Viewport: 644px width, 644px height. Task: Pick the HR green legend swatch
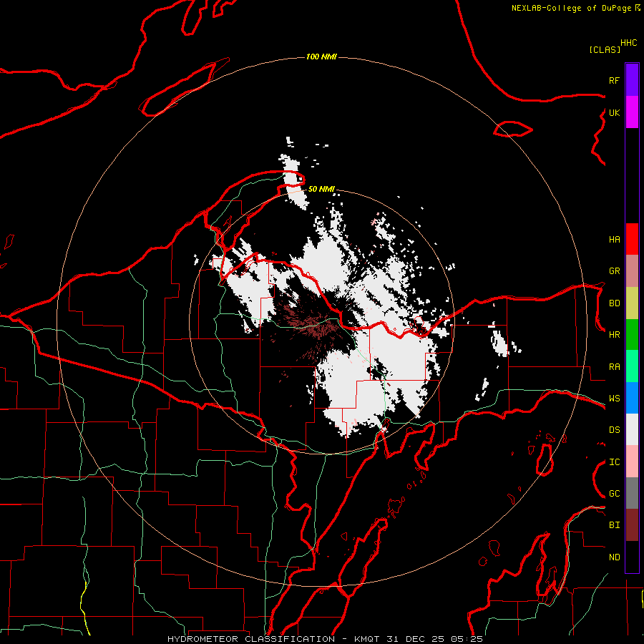632,335
